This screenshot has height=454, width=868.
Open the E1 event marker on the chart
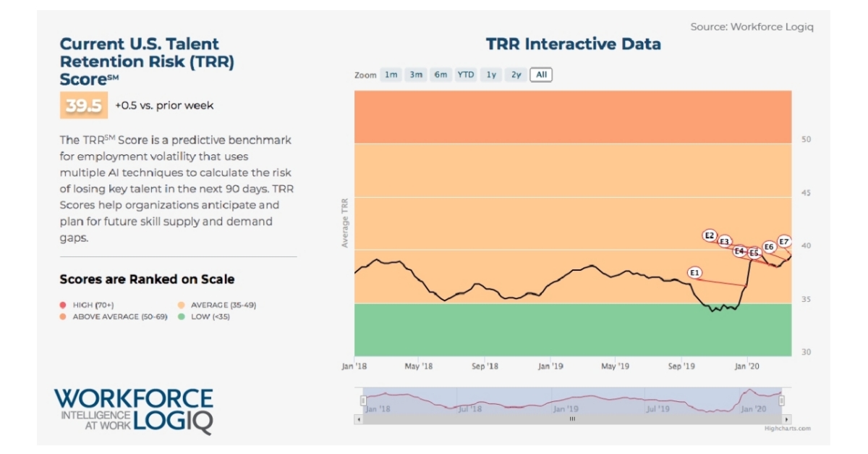(x=695, y=273)
